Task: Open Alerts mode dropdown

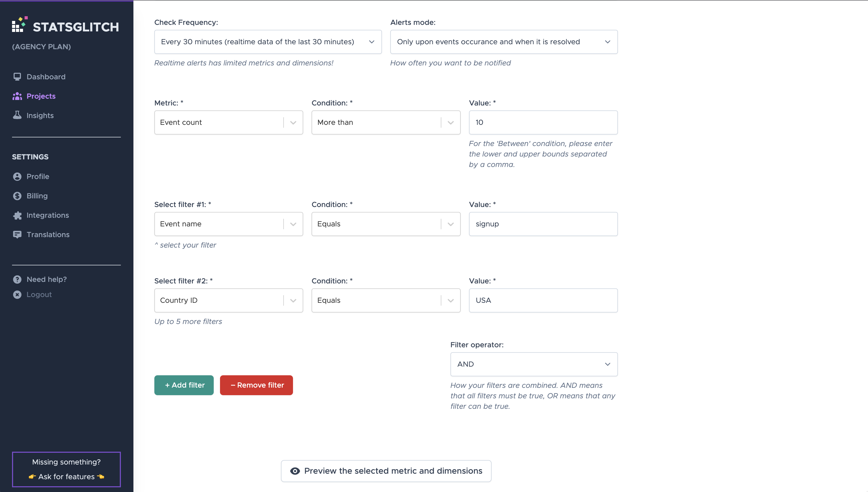Action: 504,42
